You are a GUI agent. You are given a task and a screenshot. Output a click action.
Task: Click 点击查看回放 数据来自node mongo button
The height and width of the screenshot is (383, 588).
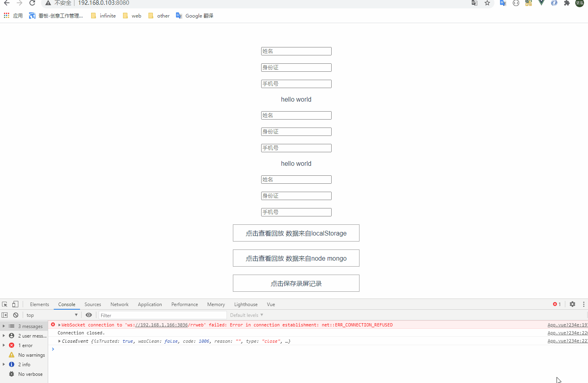pyautogui.click(x=296, y=258)
